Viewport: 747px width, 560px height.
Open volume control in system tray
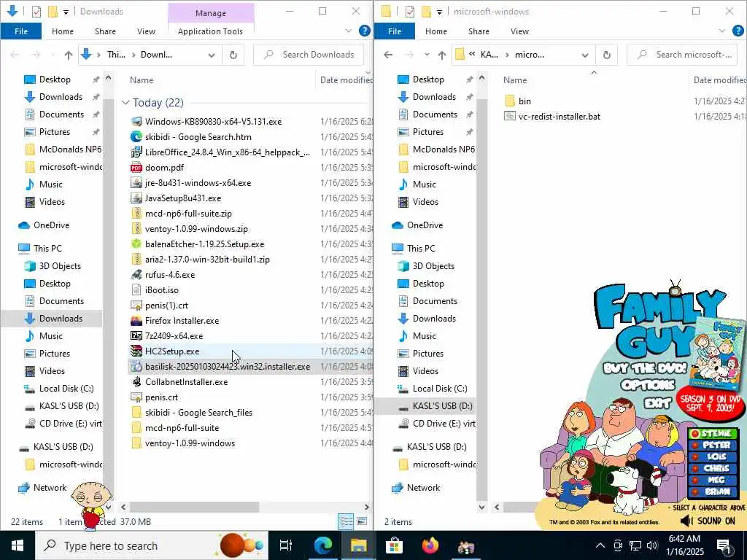(652, 545)
